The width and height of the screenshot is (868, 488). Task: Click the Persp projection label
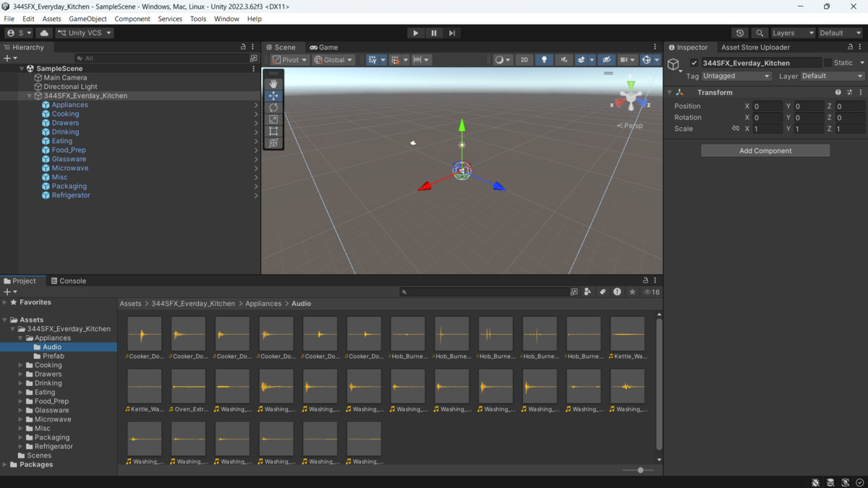point(630,125)
